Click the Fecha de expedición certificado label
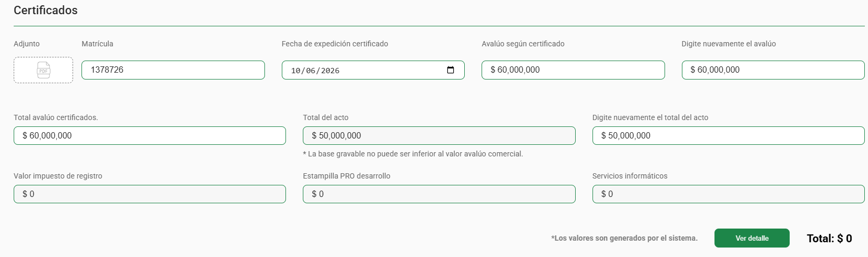This screenshot has width=868, height=257. [x=335, y=44]
